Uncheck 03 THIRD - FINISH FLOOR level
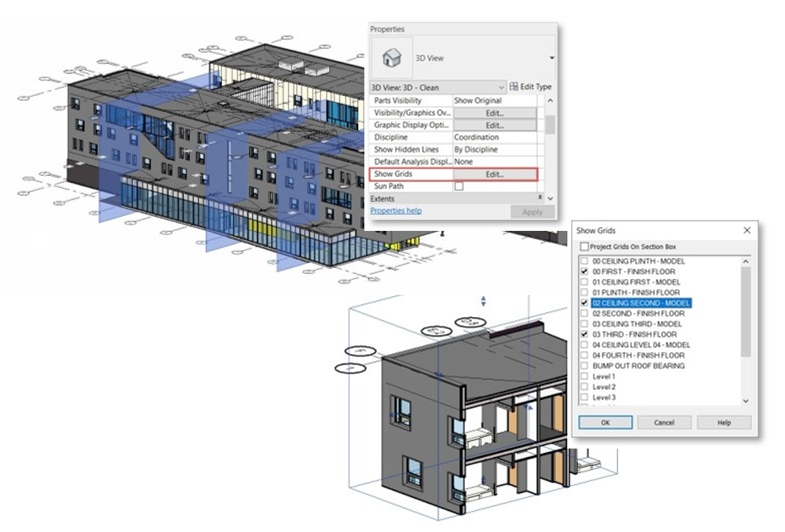The width and height of the screenshot is (785, 532). click(x=584, y=334)
